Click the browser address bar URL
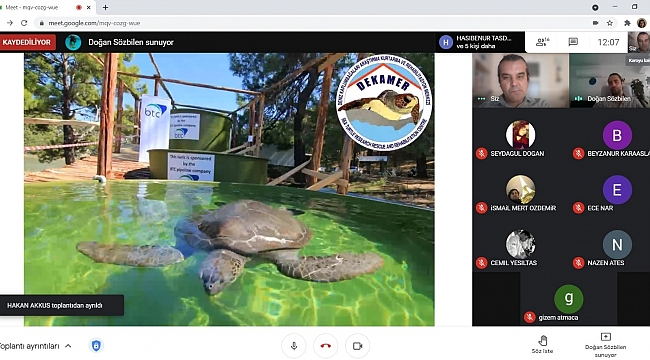The image size is (650, 360). click(x=94, y=23)
